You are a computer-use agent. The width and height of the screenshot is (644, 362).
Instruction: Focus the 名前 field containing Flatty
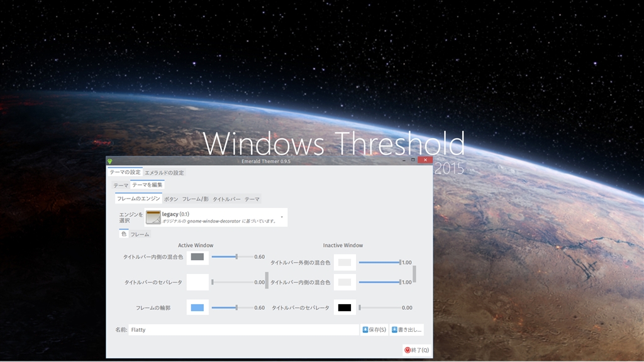243,330
